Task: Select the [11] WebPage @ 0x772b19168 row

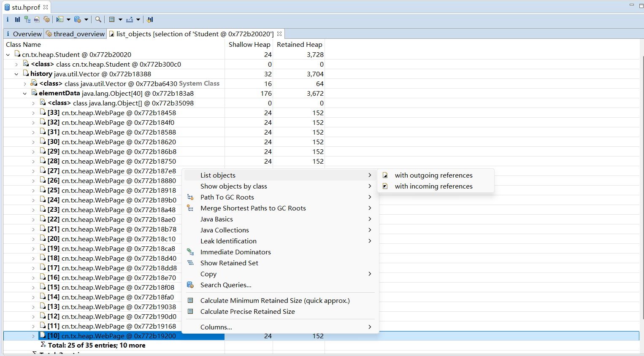Action: pos(111,326)
